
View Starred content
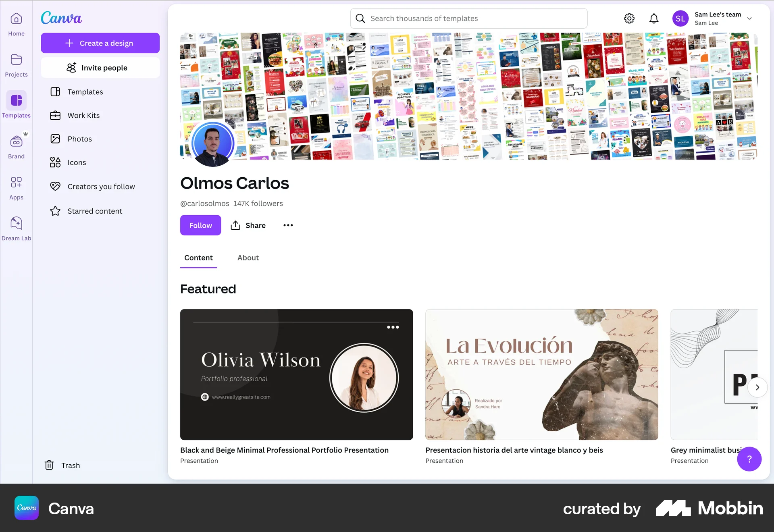[94, 211]
